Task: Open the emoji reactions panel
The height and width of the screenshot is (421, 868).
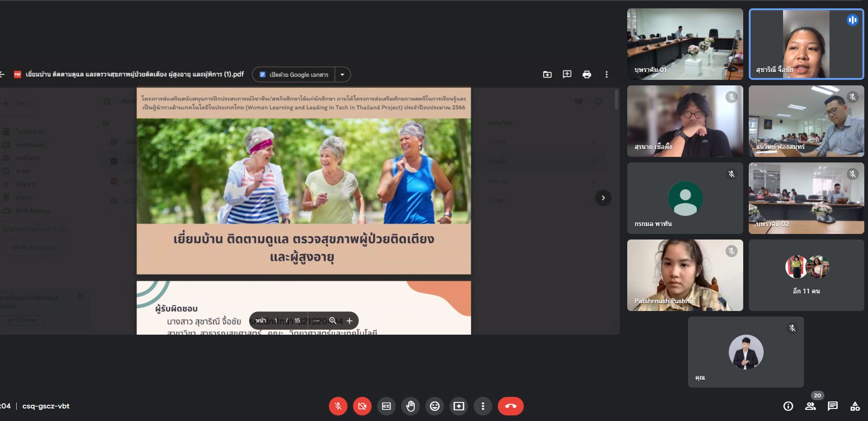Action: click(435, 406)
